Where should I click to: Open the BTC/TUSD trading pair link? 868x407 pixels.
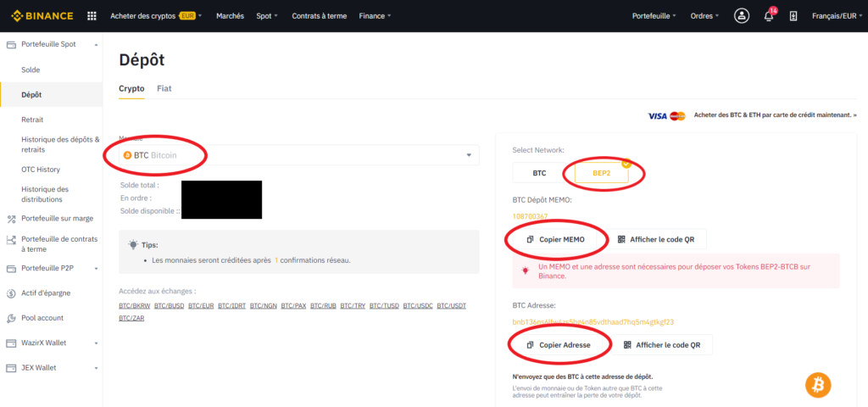click(384, 305)
